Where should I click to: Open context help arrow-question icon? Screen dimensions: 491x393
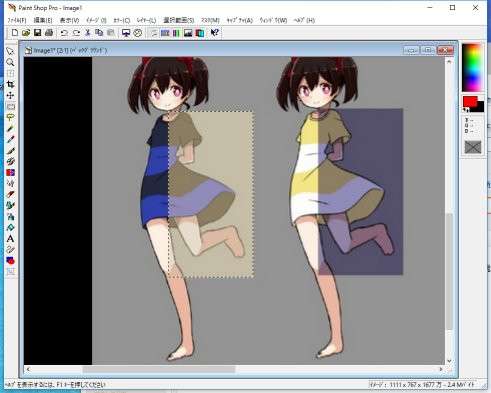coord(215,33)
